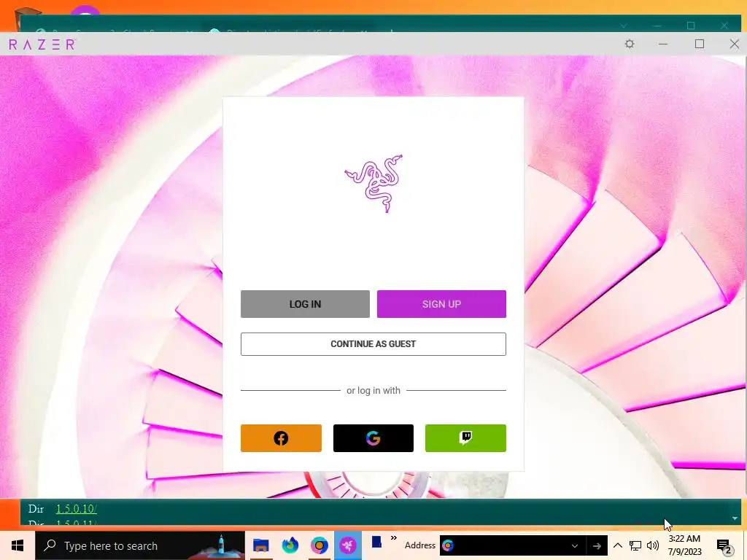Switch to the Chromium browser taskbar icon

click(320, 545)
